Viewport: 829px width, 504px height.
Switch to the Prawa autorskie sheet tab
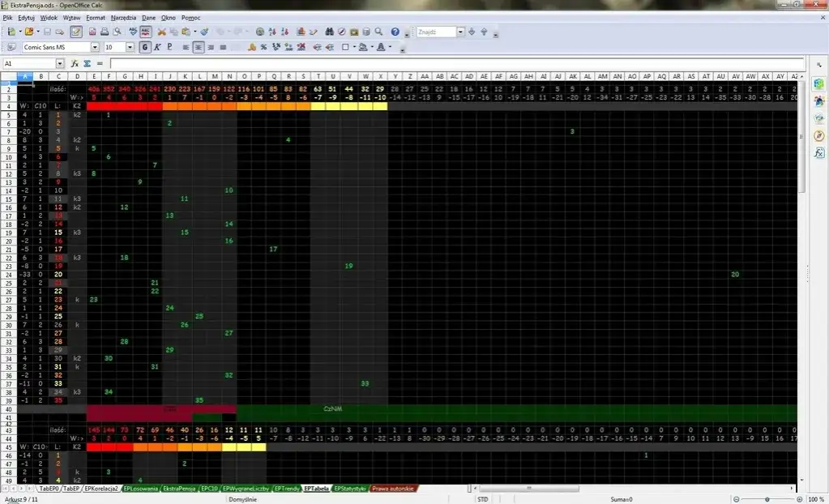click(x=393, y=489)
